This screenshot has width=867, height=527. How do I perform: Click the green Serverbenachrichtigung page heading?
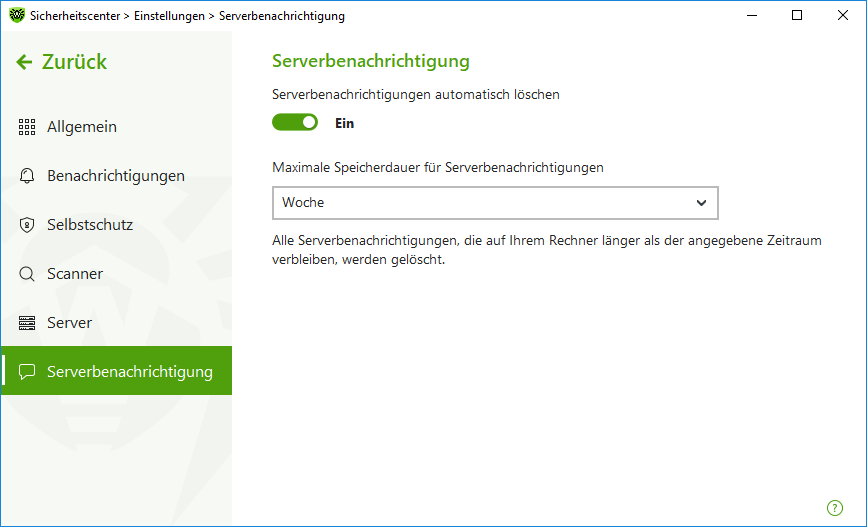tap(370, 61)
